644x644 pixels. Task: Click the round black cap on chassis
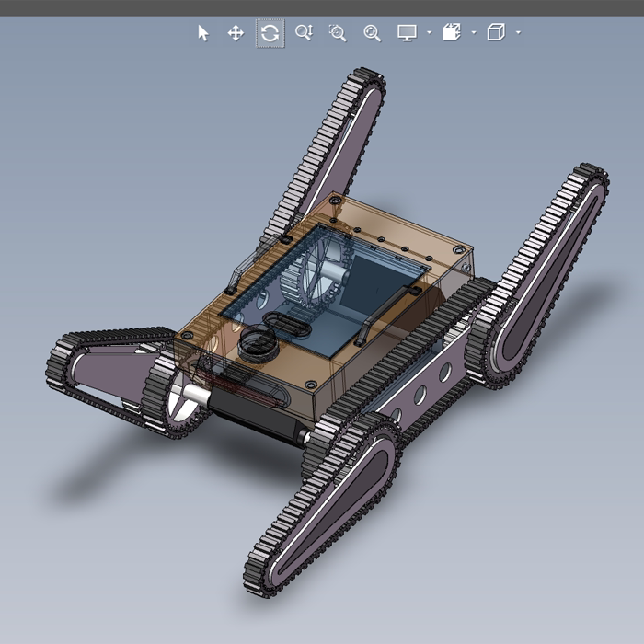pos(258,343)
